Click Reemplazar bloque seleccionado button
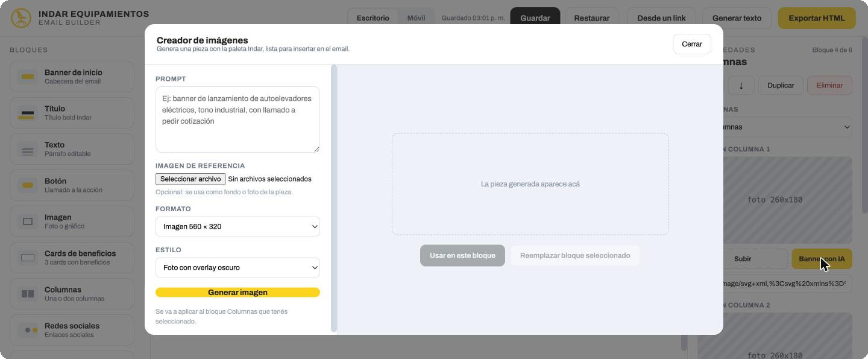 click(575, 256)
